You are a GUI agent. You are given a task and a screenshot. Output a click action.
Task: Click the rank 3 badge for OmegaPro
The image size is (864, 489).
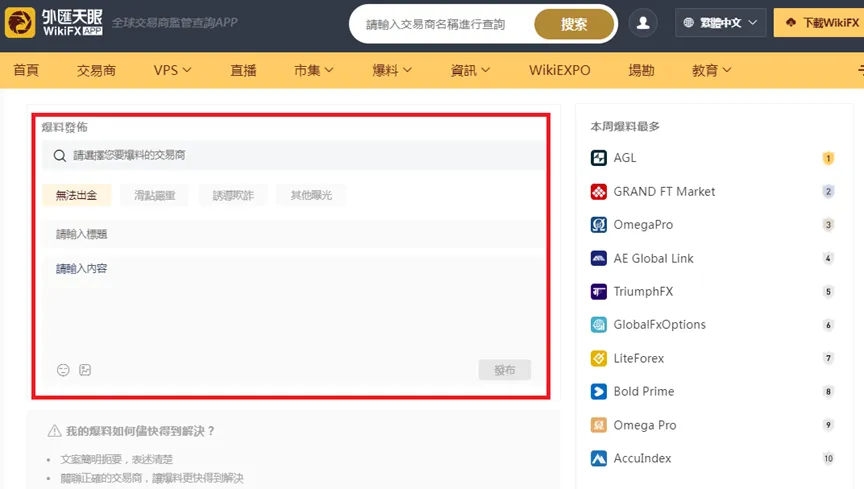pyautogui.click(x=828, y=225)
